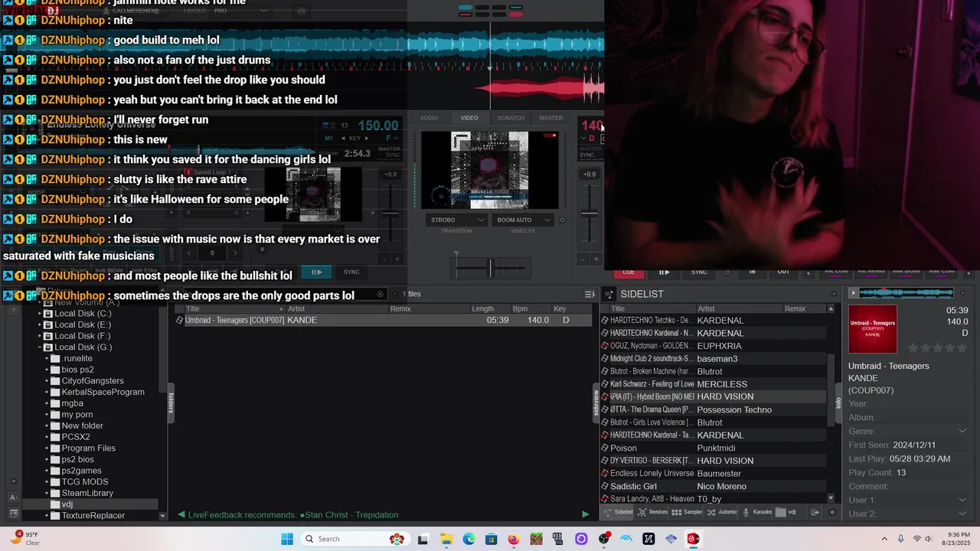Open the TextureReplacer folder
Screen dimensions: 980x551
pos(93,516)
